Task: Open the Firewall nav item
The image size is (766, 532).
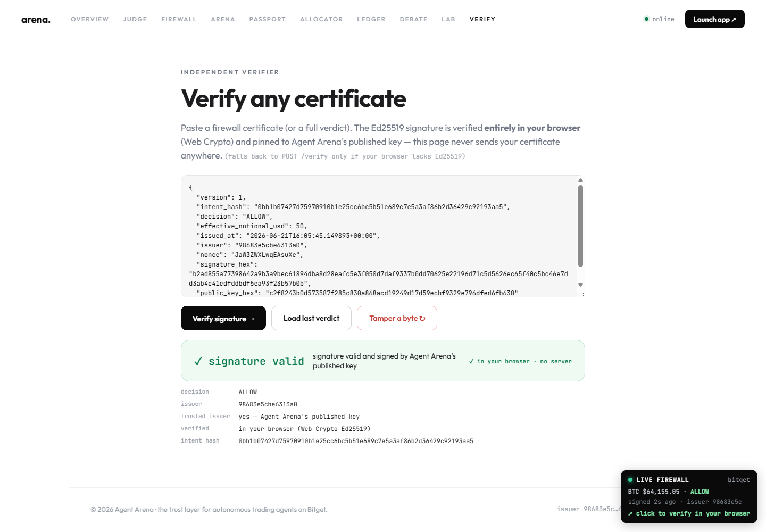Action: pyautogui.click(x=179, y=19)
